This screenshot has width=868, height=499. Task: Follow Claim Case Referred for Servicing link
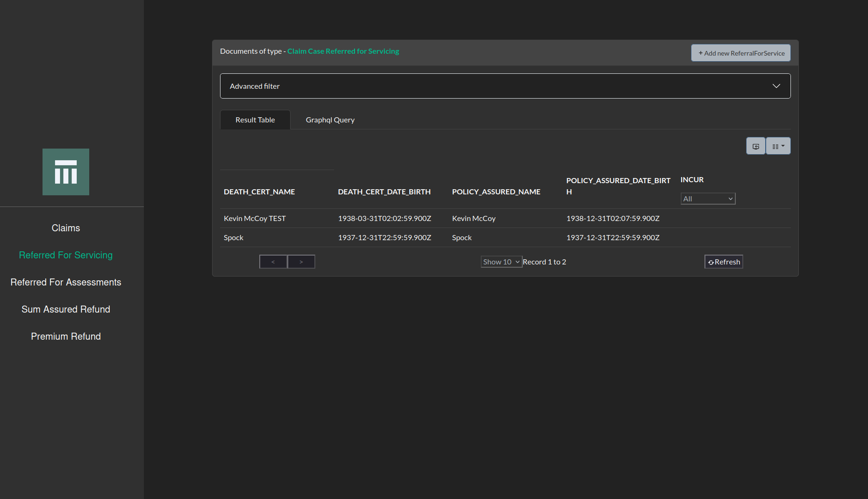pyautogui.click(x=343, y=51)
